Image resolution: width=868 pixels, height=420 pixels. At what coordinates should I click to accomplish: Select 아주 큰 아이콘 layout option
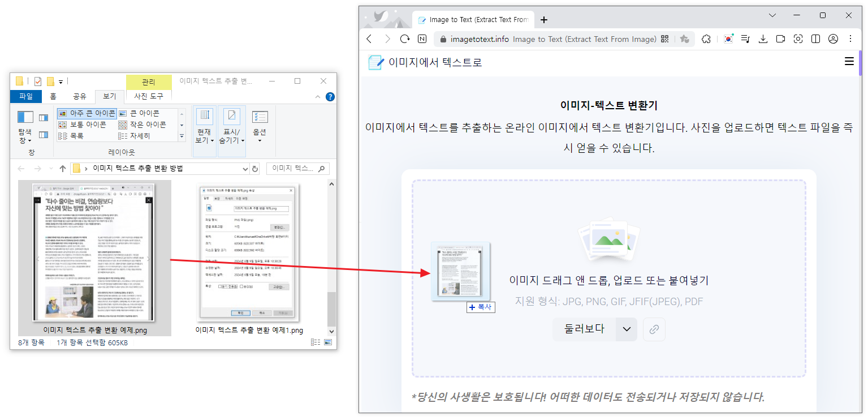point(87,113)
